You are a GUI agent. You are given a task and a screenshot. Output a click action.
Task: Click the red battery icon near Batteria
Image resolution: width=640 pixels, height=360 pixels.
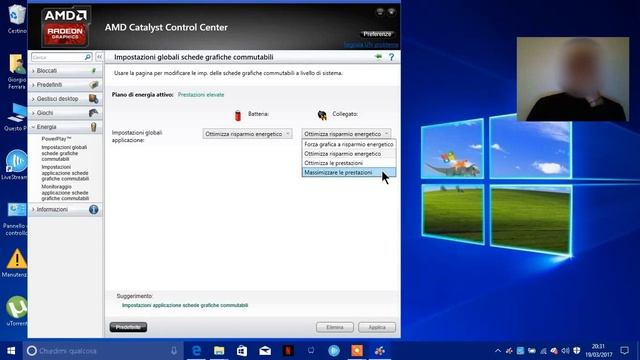point(238,115)
